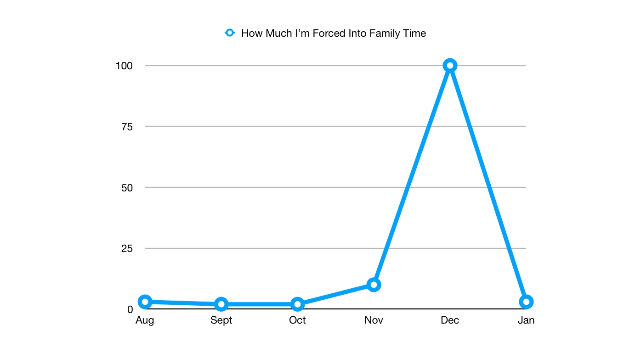
Task: Click the 100 y-axis label
Action: pyautogui.click(x=124, y=66)
